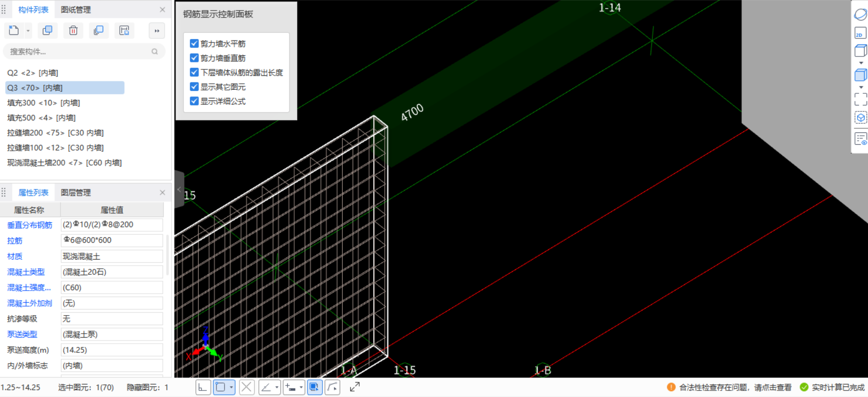
Task: Toggle 剪力墙水平筋 checkbox
Action: pos(195,43)
